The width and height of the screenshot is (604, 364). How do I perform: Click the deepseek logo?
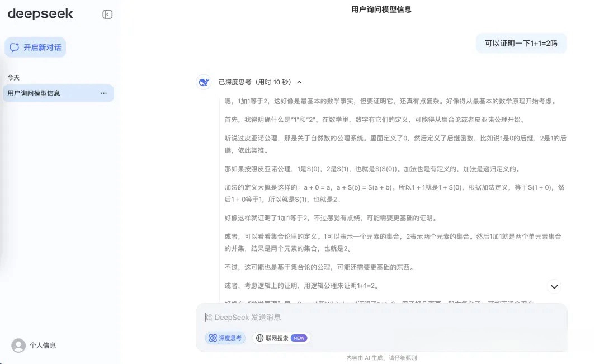point(40,14)
